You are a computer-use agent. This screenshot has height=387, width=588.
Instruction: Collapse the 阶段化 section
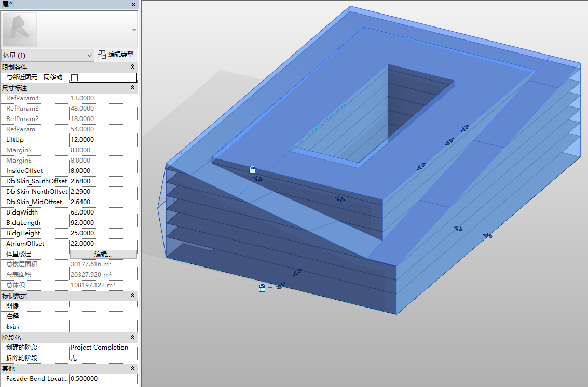coord(132,338)
